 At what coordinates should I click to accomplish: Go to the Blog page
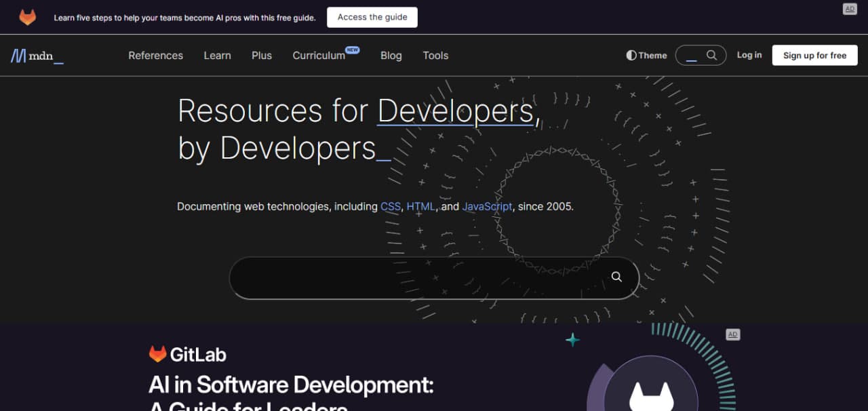pyautogui.click(x=391, y=56)
